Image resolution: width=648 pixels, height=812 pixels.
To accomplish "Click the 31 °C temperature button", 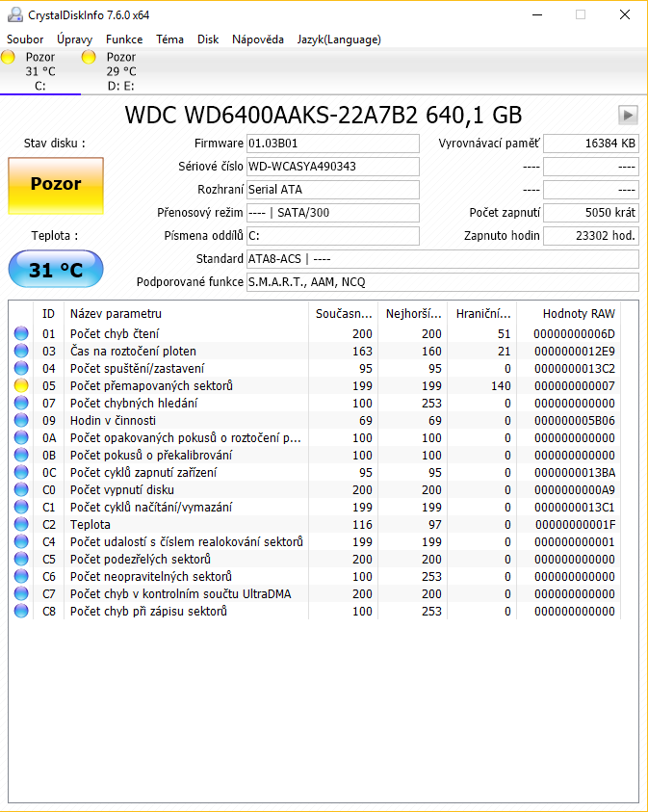I will pyautogui.click(x=56, y=269).
